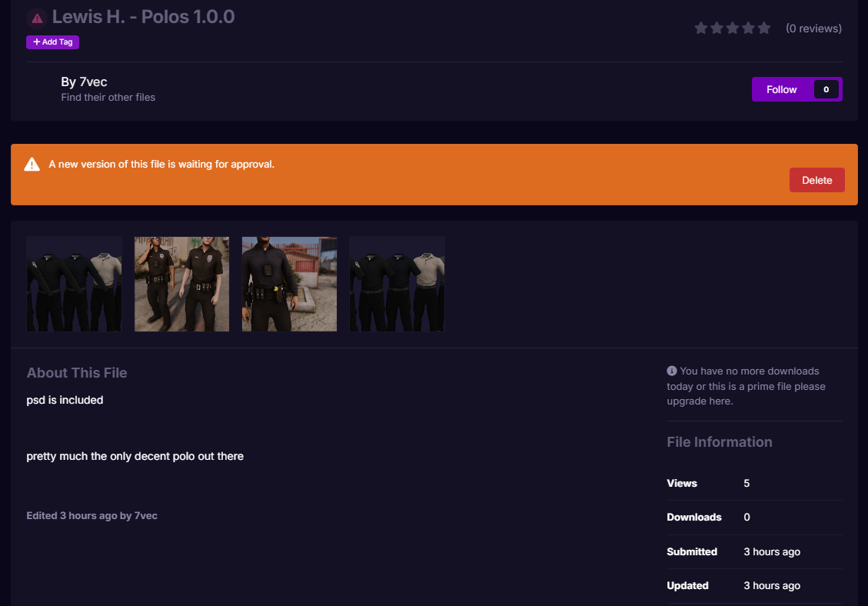868x606 pixels.
Task: Open the (0 reviews) link
Action: [813, 28]
